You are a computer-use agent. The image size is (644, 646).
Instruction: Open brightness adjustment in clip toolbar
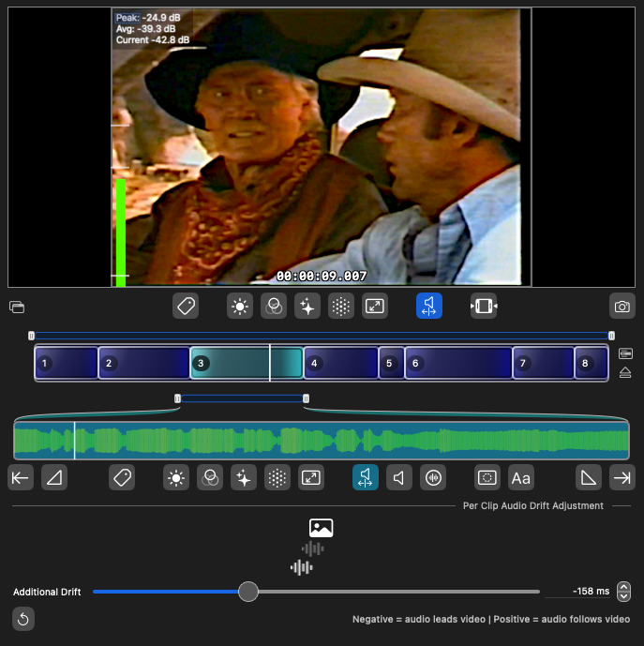(x=176, y=477)
